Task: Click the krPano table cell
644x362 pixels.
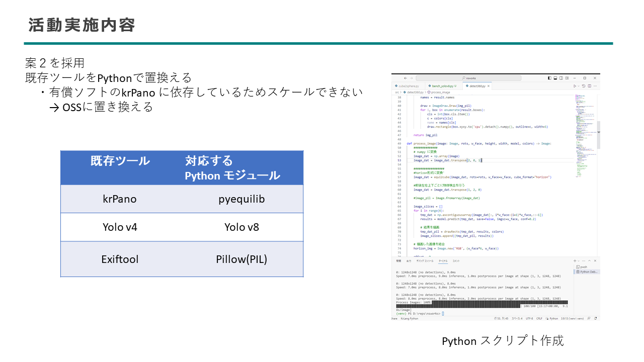Action: click(x=120, y=199)
